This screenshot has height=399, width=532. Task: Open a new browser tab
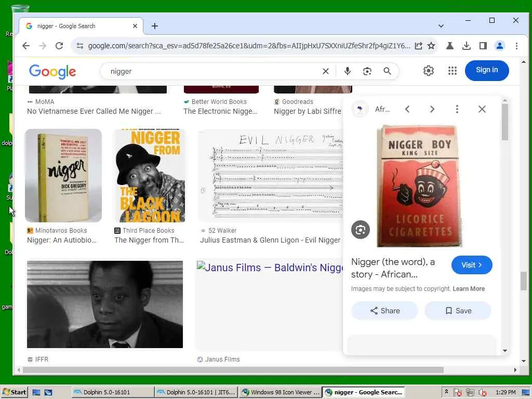[155, 26]
